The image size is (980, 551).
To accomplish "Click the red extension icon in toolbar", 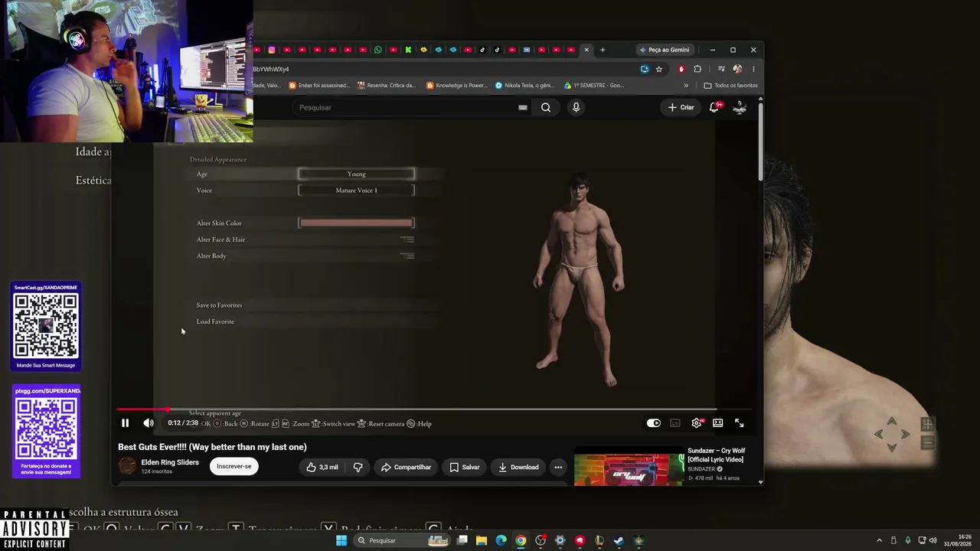I will click(681, 69).
